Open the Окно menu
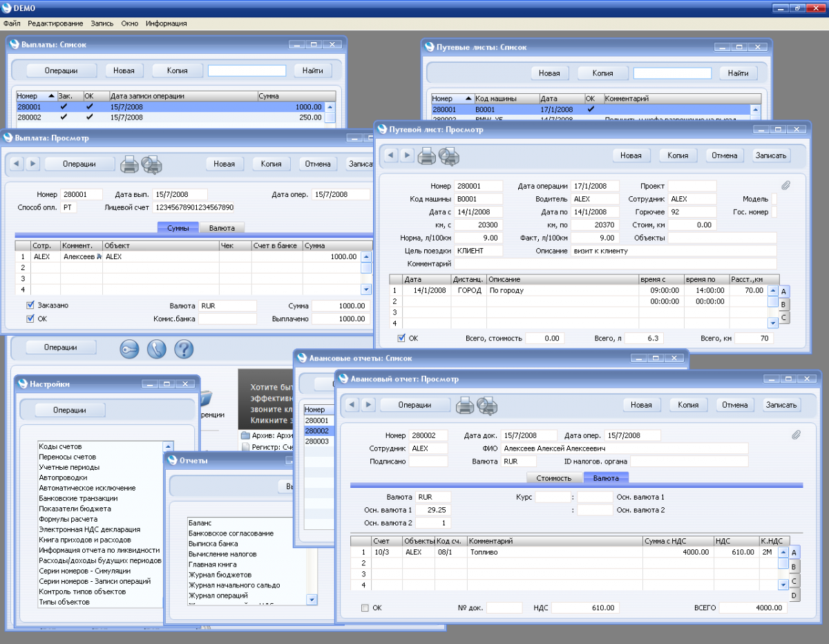Viewport: 829px width, 644px height. 129,23
